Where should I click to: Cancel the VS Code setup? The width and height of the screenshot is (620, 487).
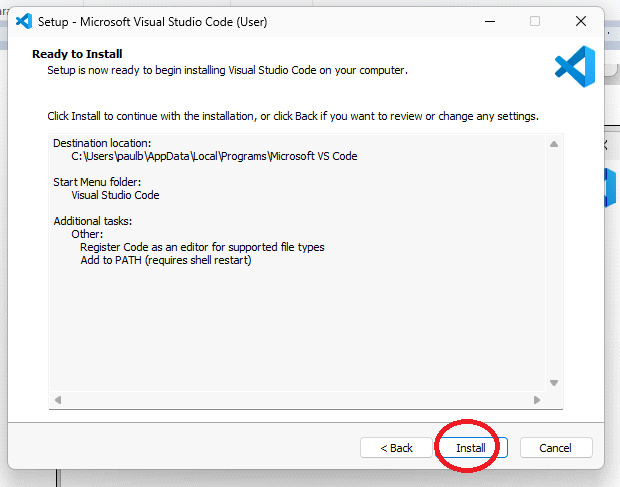(x=556, y=447)
